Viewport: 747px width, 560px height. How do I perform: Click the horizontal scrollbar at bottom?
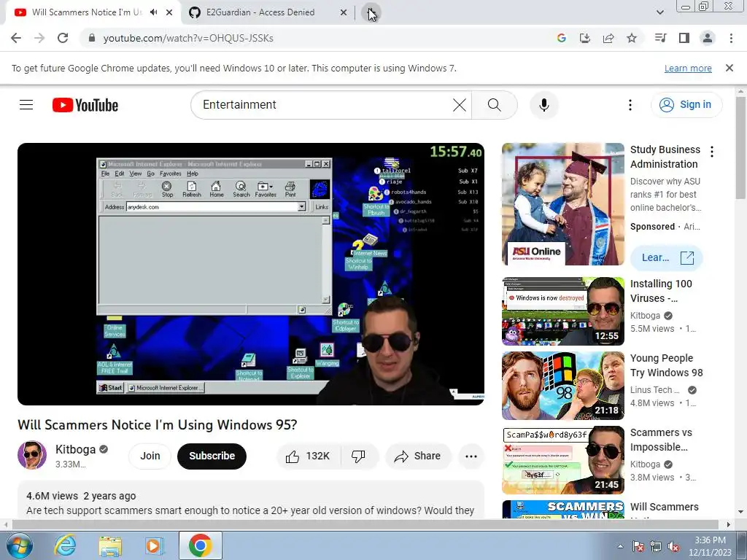(x=365, y=525)
